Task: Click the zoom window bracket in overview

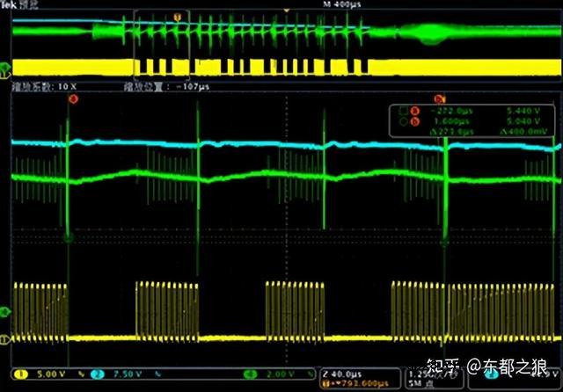Action: click(x=135, y=44)
